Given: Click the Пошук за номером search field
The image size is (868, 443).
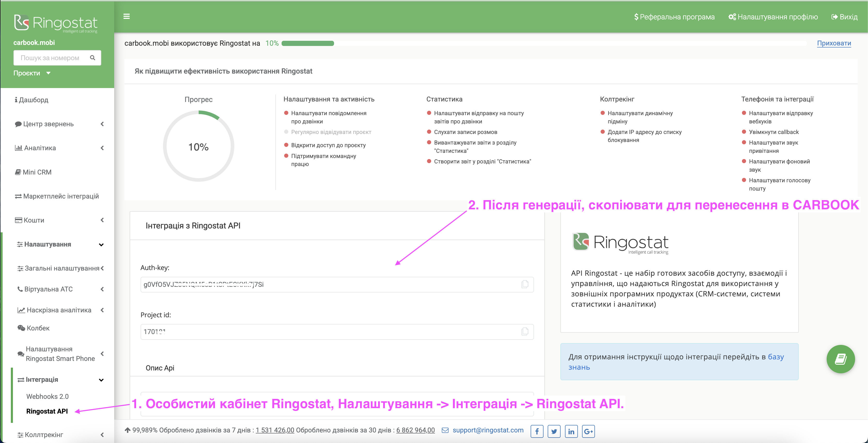Looking at the screenshot, I should coord(51,58).
